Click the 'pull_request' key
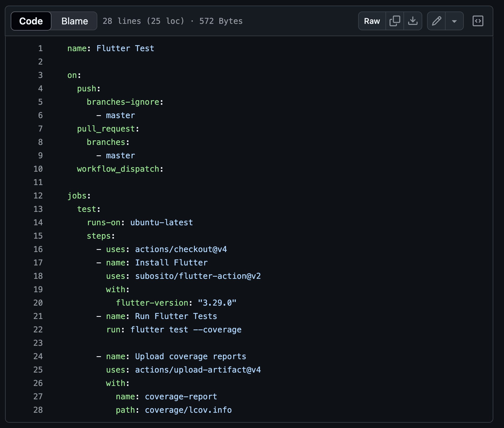The image size is (504, 428). 106,129
